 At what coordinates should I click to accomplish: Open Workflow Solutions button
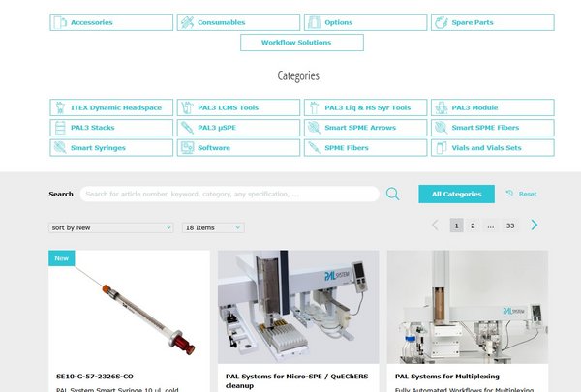point(302,43)
